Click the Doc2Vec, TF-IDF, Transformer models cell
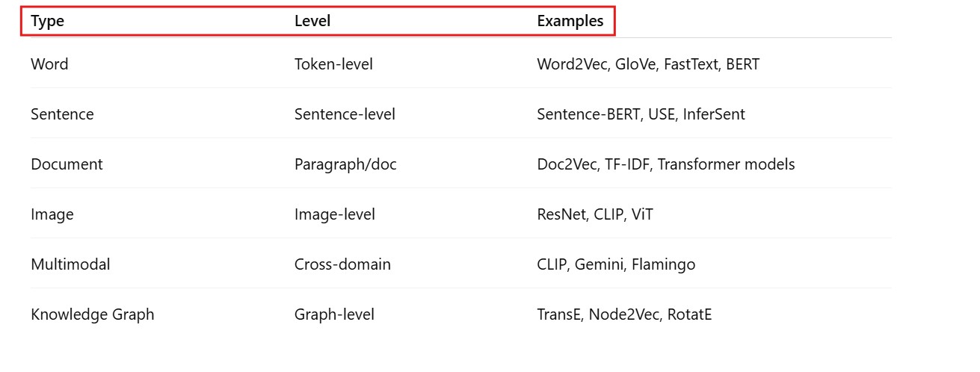 pos(665,164)
